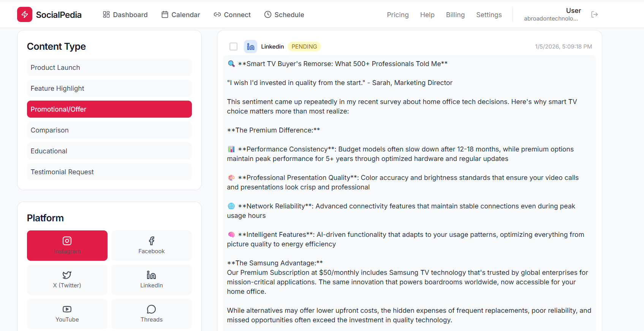
Task: Select the YouTube platform tile
Action: tap(67, 314)
